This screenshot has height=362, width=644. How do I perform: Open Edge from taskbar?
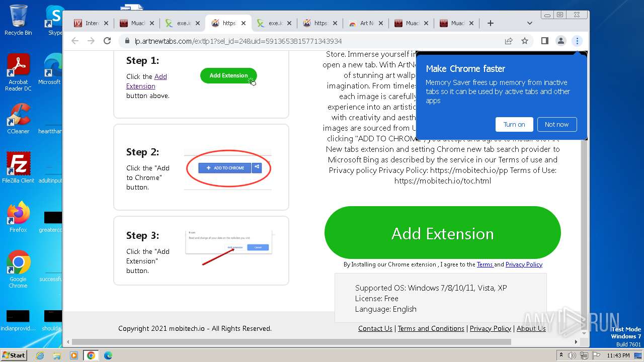tap(108, 355)
